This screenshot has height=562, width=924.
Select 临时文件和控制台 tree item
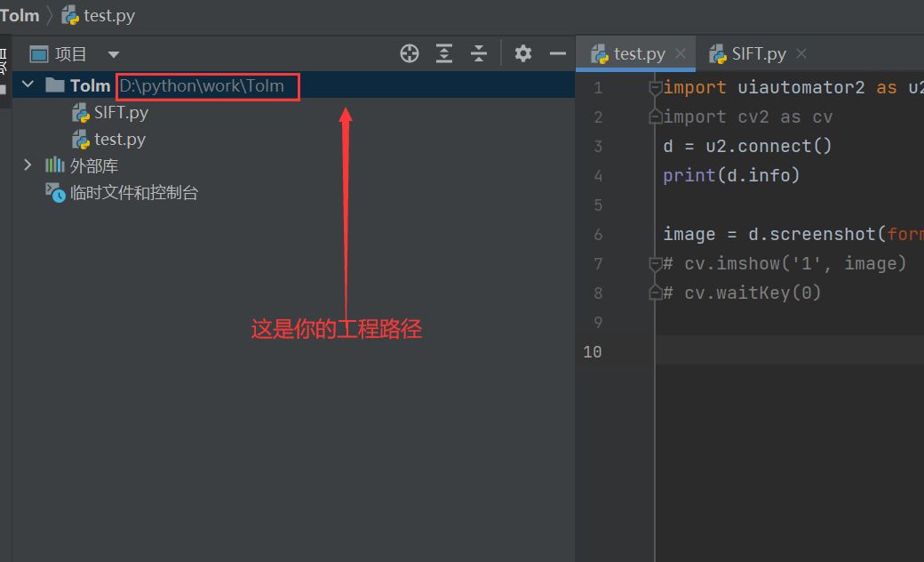[x=134, y=193]
